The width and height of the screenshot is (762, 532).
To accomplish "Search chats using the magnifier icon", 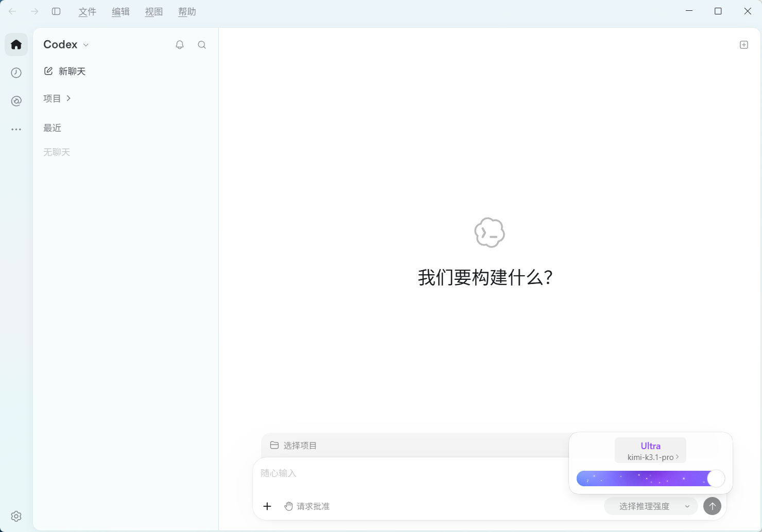I will [x=202, y=45].
